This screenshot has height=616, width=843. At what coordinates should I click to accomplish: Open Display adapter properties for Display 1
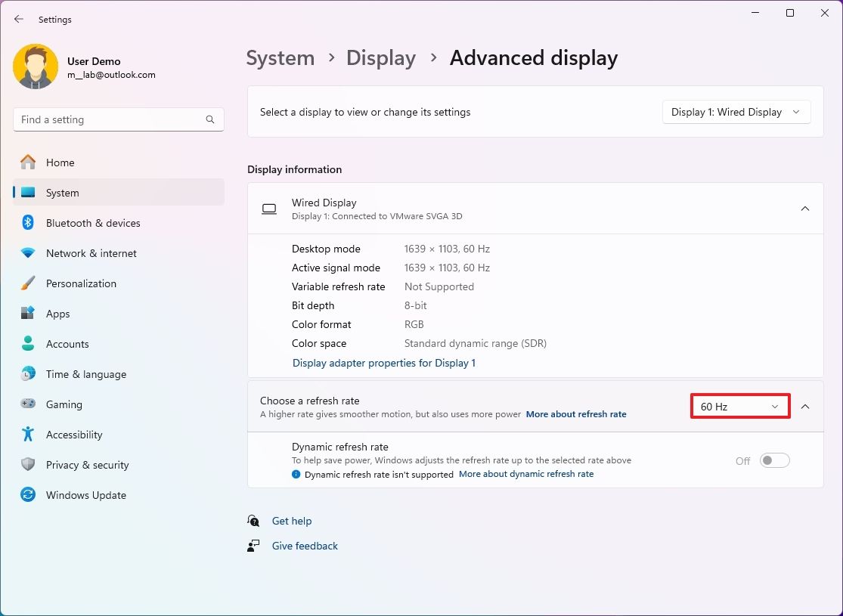coord(384,363)
